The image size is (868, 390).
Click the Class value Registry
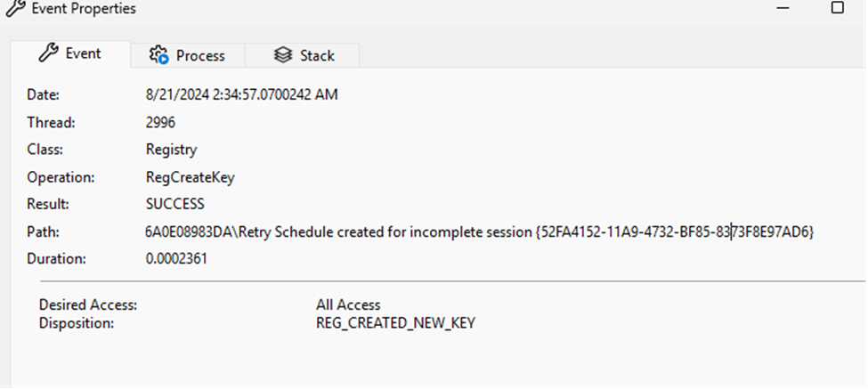tap(171, 150)
